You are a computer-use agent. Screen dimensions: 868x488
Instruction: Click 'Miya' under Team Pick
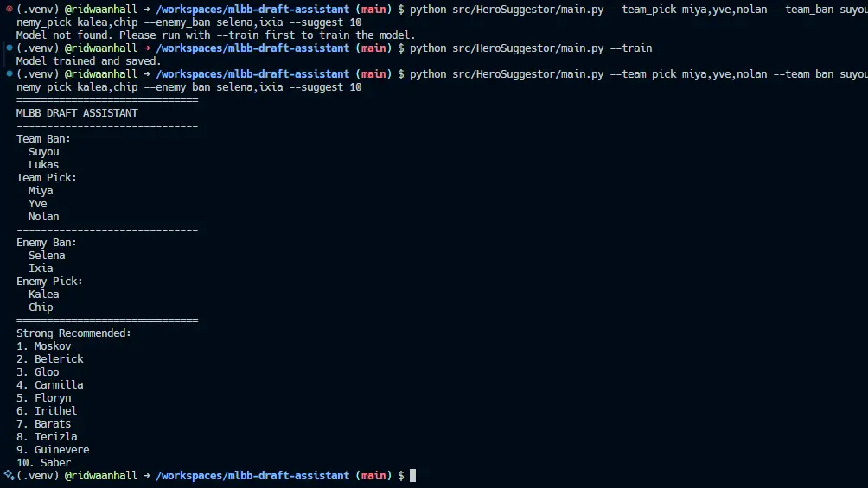pos(41,190)
